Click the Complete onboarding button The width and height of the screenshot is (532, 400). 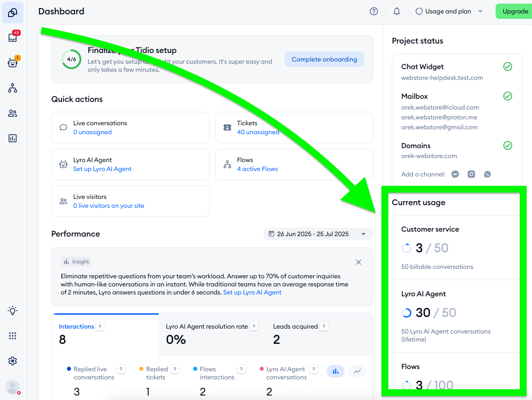pos(324,59)
